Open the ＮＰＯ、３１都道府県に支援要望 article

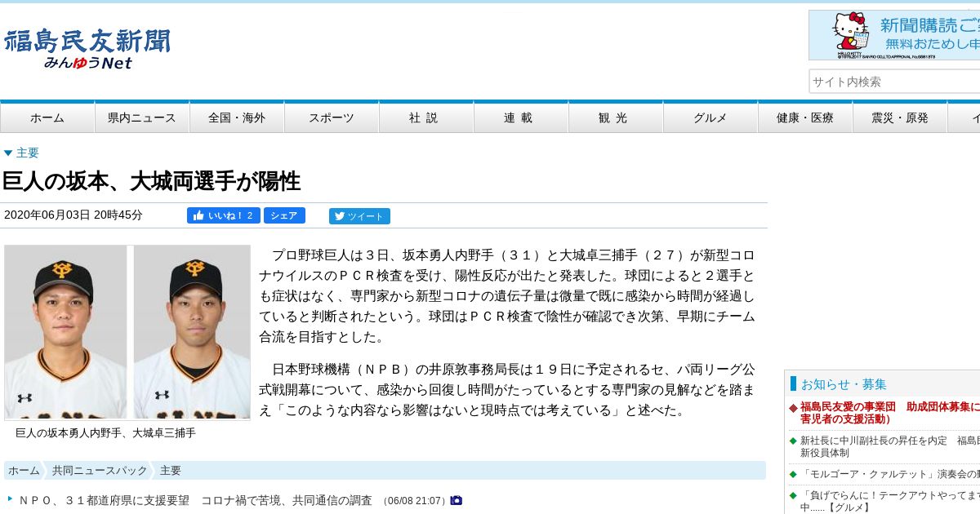click(x=195, y=500)
